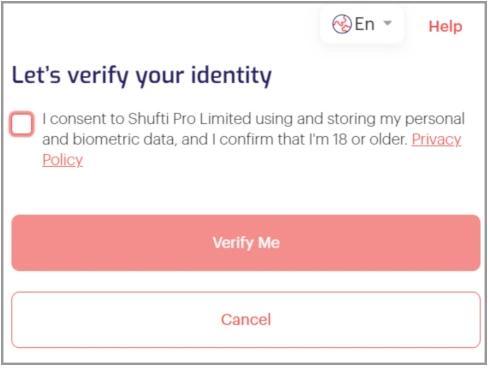This screenshot has width=488, height=368.
Task: Dismiss verification using the outlined Cancel button
Action: tap(246, 320)
